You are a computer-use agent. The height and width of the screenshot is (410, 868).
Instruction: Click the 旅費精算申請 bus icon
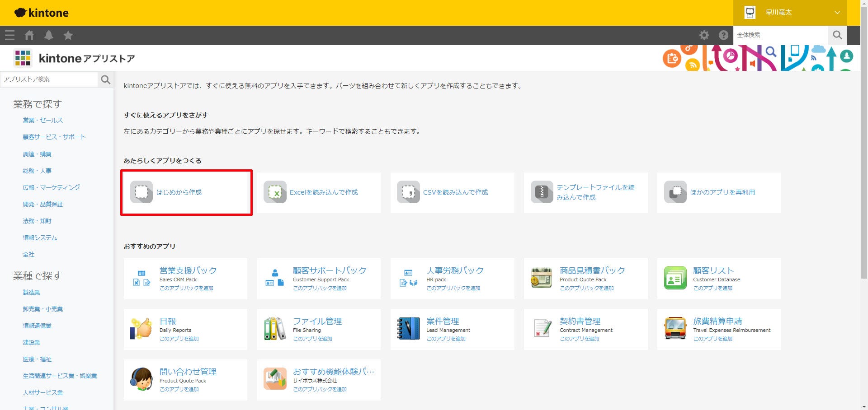tap(675, 329)
